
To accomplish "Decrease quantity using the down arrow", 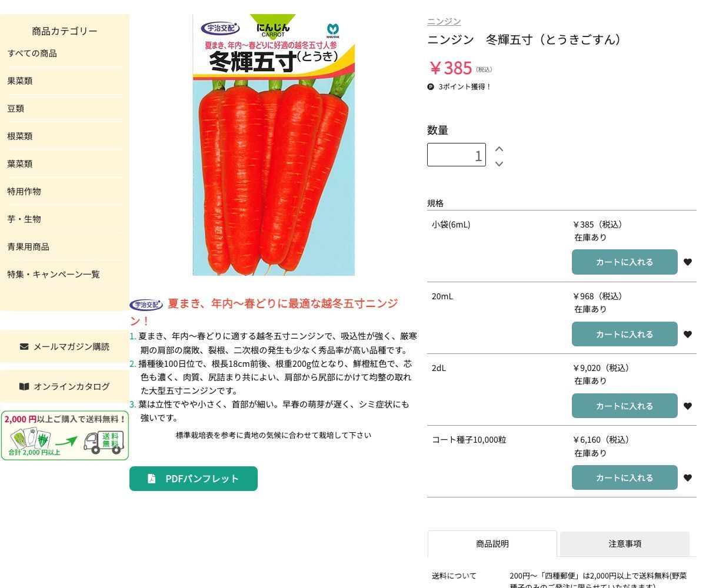I will click(499, 164).
